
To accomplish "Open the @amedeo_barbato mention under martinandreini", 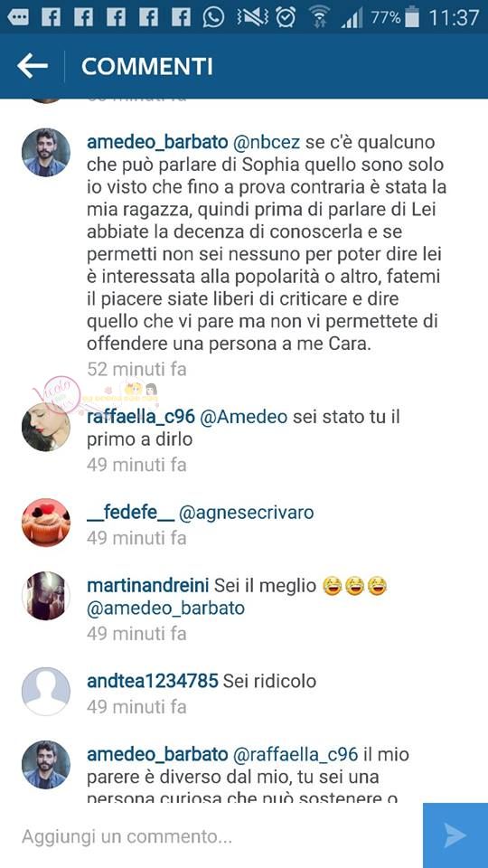I will click(x=166, y=609).
